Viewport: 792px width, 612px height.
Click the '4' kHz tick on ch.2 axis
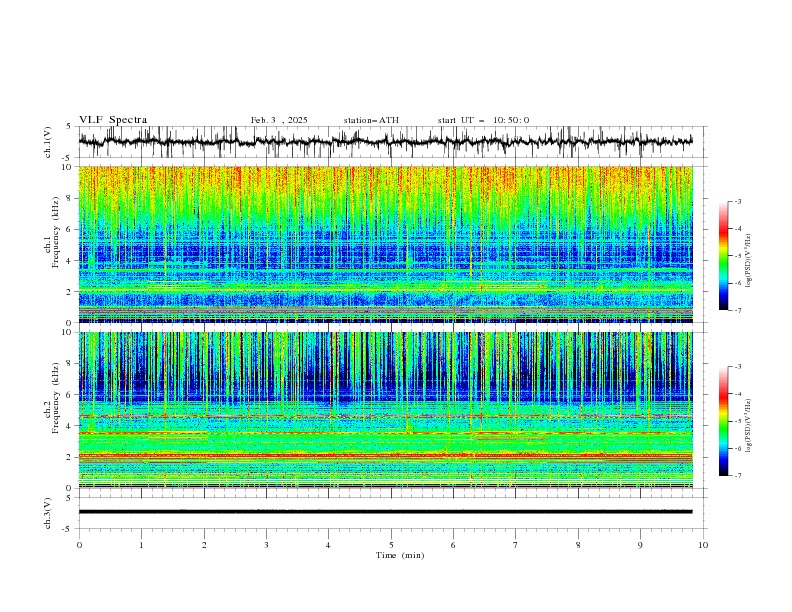click(70, 426)
